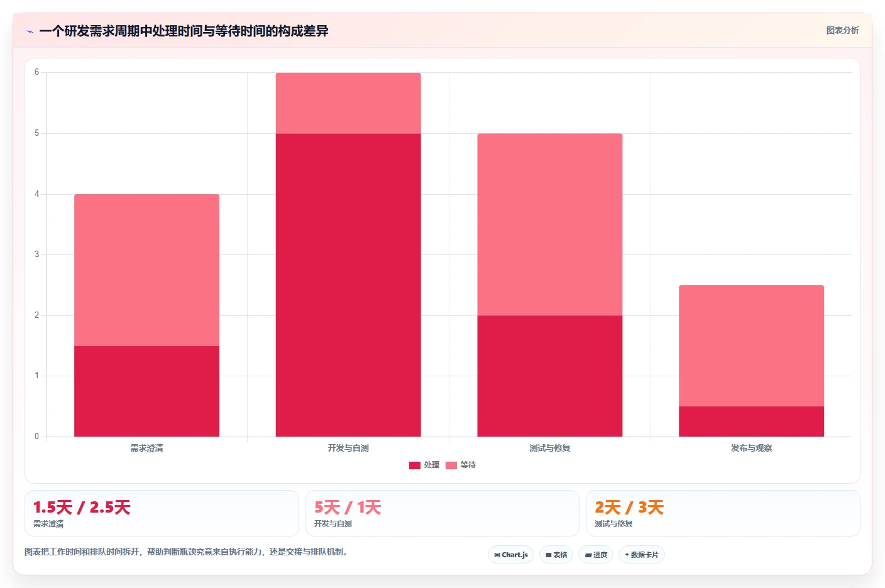Click the light pink 等待 bar segment for 发布与观察

[x=751, y=346]
